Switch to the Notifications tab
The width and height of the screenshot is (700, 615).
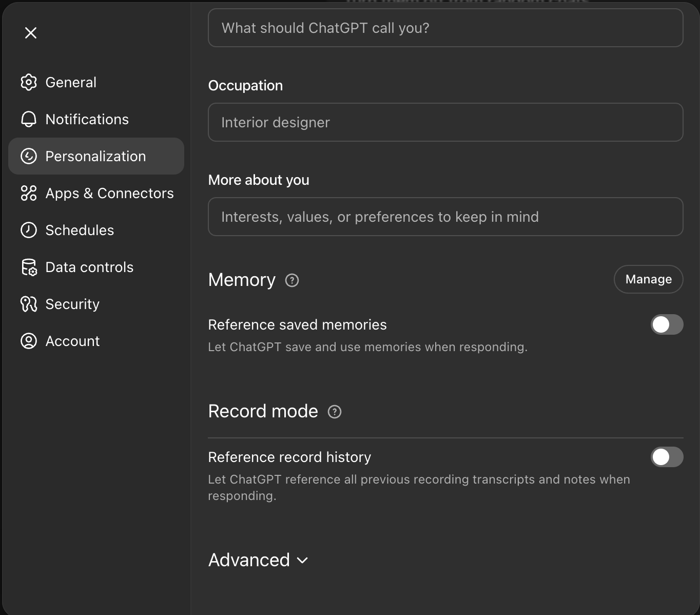click(x=96, y=119)
